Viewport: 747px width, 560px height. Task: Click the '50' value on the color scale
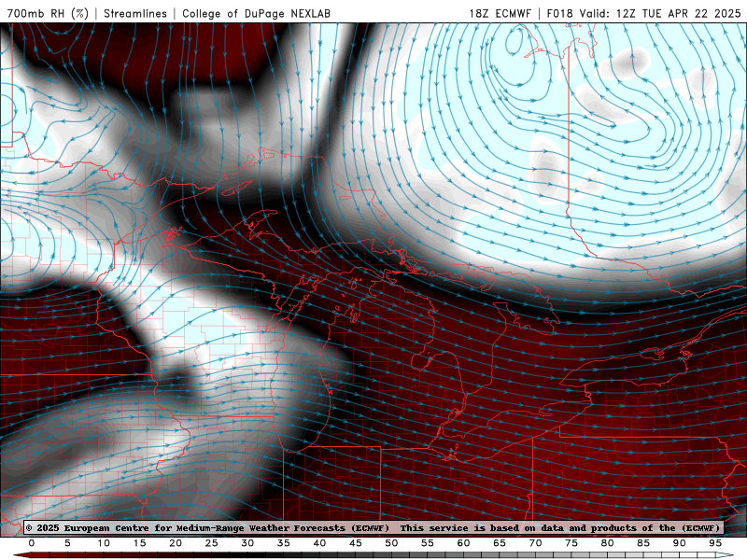[391, 543]
